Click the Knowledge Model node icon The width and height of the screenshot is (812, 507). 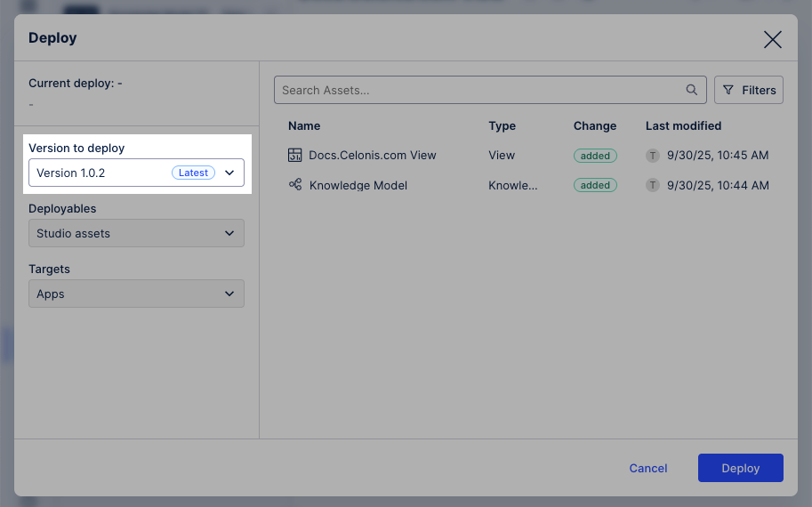click(295, 185)
